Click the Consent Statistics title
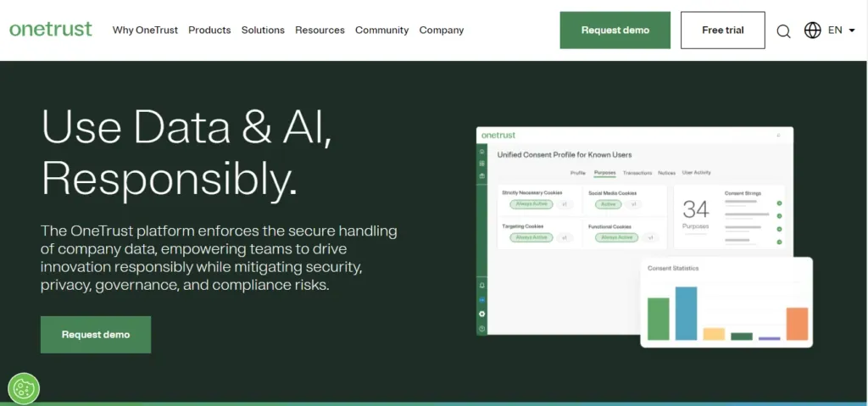Image resolution: width=868 pixels, height=406 pixels. pyautogui.click(x=673, y=268)
